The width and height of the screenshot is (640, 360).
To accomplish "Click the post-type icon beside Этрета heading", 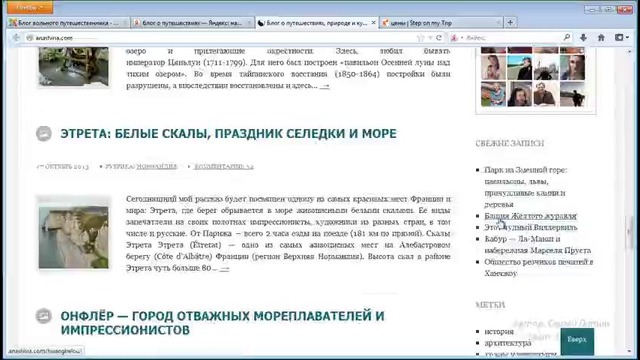I will [x=44, y=133].
